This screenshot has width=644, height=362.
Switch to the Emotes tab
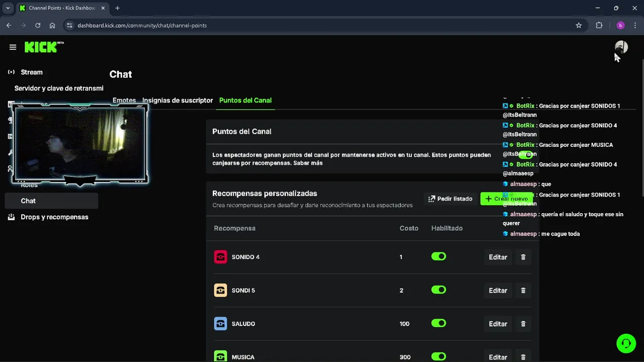[x=124, y=100]
